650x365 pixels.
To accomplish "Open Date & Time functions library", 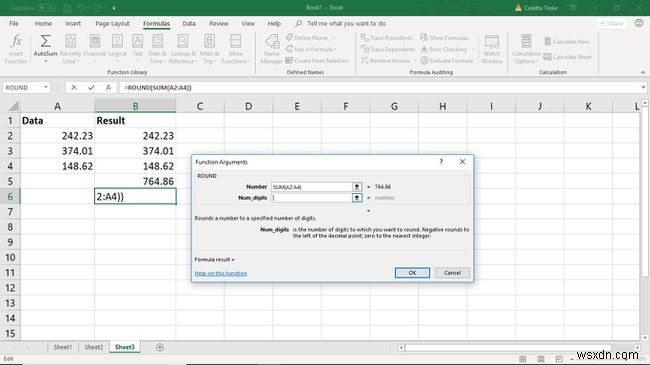I will (157, 49).
